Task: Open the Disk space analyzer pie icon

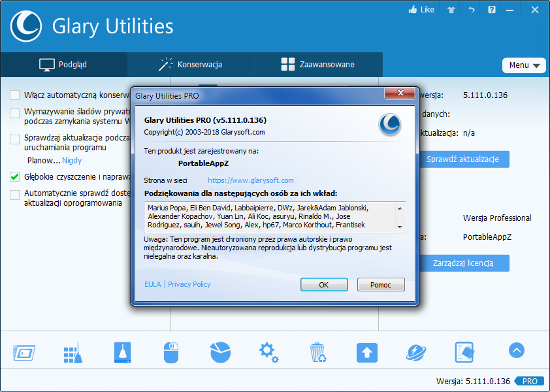Action: click(220, 352)
